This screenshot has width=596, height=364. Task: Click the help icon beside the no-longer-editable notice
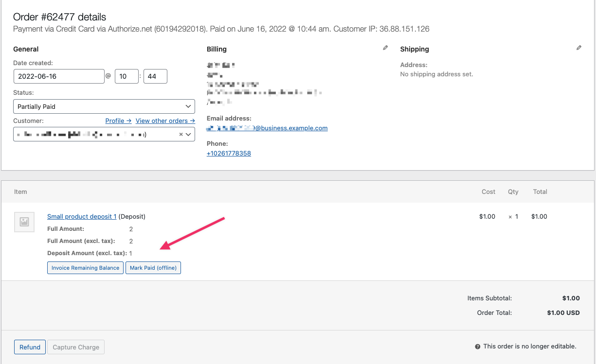click(x=477, y=347)
